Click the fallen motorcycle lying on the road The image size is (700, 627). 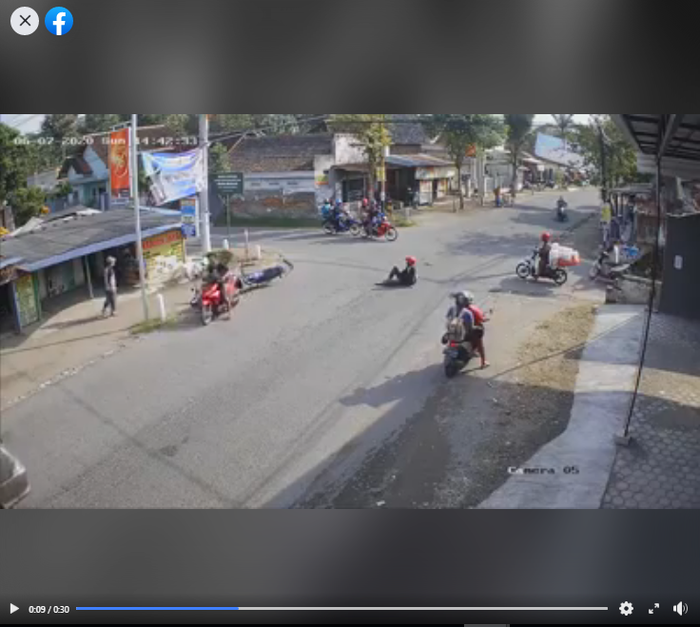click(264, 274)
